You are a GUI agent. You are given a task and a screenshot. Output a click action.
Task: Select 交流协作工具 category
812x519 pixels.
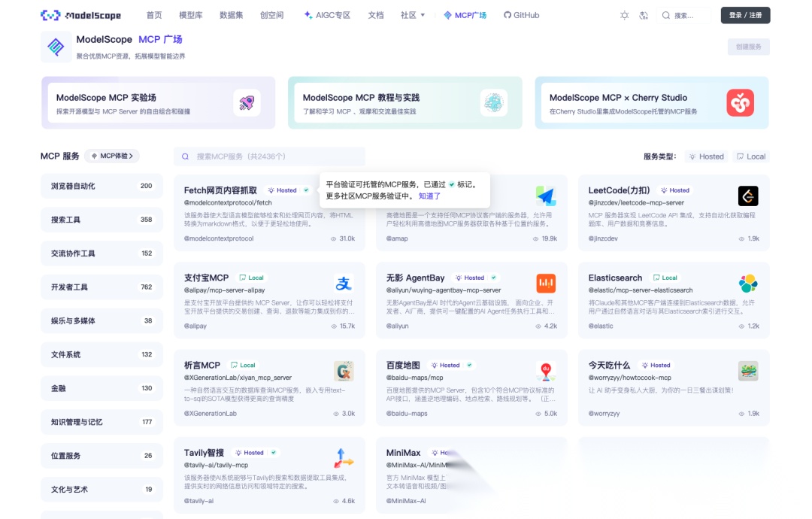pos(101,253)
